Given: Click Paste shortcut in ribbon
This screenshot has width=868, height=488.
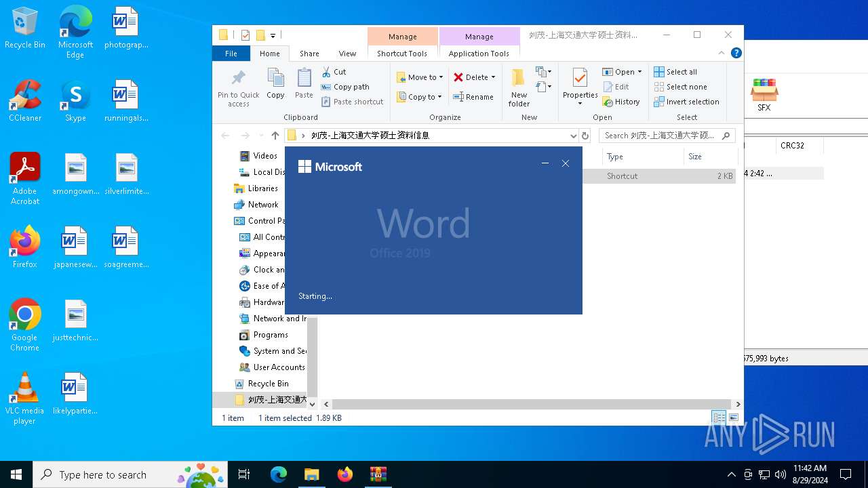Looking at the screenshot, I should coord(353,102).
